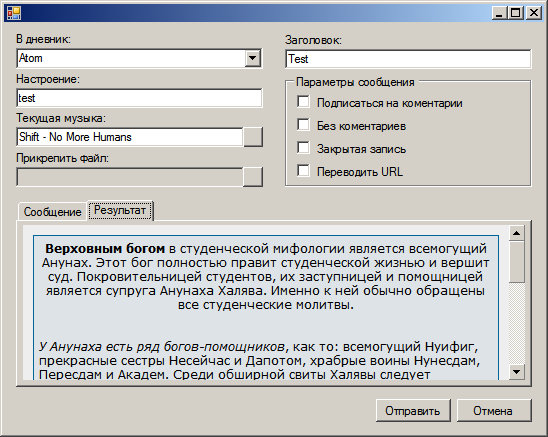This screenshot has width=548, height=437.
Task: Select the 'Результат' tab
Action: 120,210
